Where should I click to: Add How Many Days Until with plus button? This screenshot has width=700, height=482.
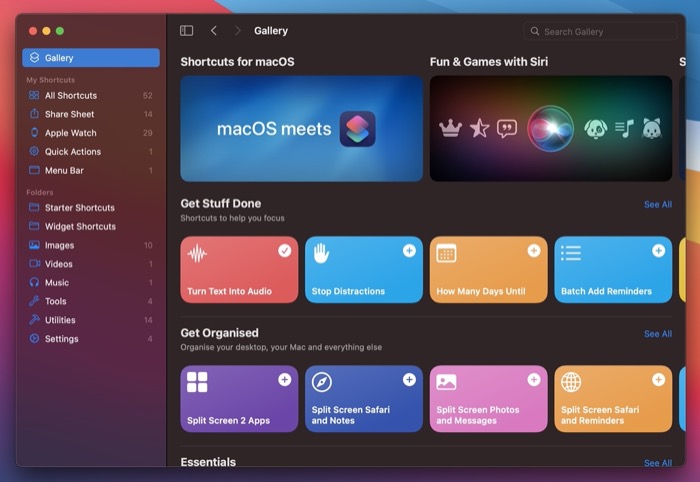click(x=533, y=251)
